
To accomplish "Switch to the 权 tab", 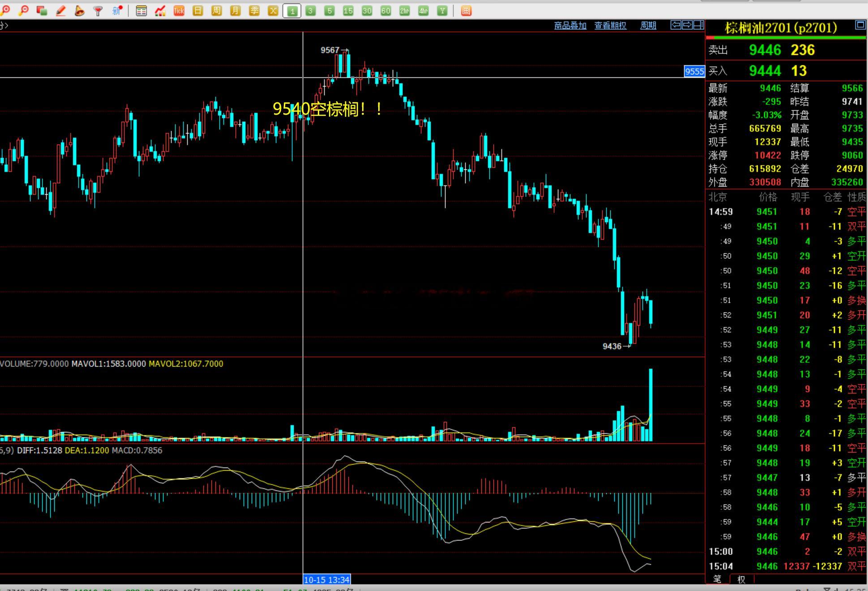I will [741, 579].
